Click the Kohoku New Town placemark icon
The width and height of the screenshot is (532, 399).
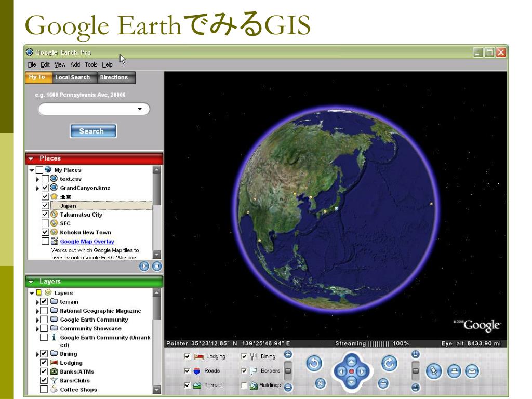[54, 232]
